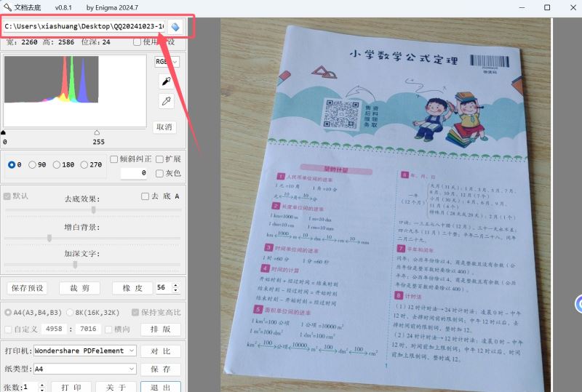The image size is (582, 392).
Task: Select the 0 degree rotation radio
Action: tap(12, 164)
